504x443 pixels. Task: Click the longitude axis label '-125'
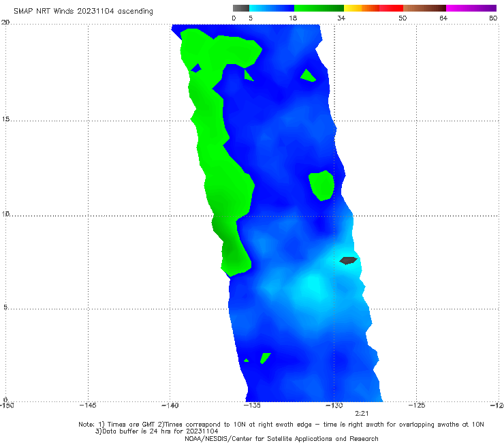417,405
